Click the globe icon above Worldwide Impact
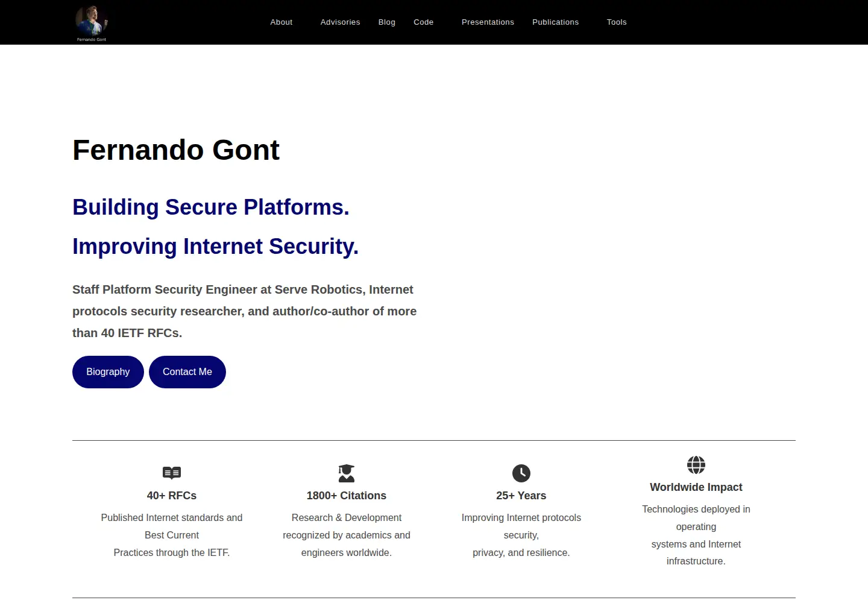868x603 pixels. [696, 465]
